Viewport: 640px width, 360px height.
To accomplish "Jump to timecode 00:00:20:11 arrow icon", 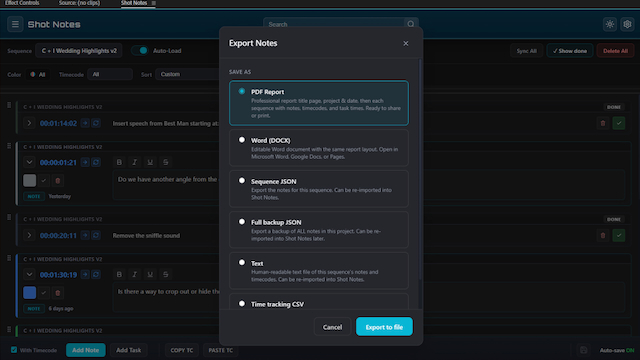I will 85,236.
